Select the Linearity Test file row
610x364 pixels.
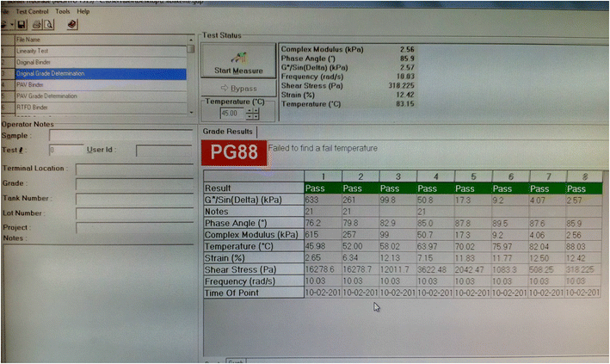[101, 51]
